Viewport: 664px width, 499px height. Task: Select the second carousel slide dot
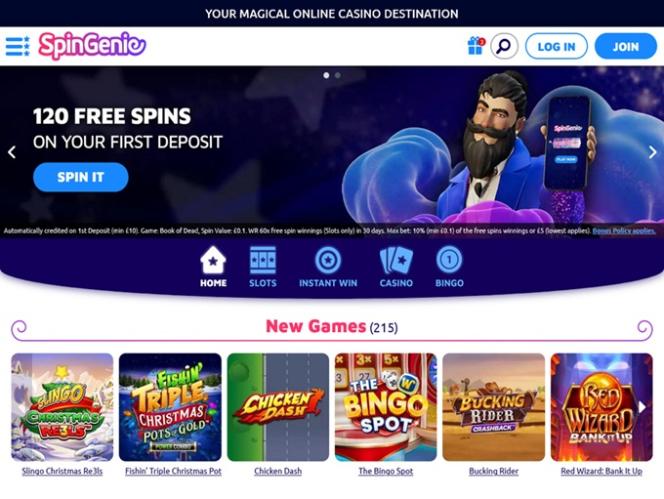[x=338, y=75]
